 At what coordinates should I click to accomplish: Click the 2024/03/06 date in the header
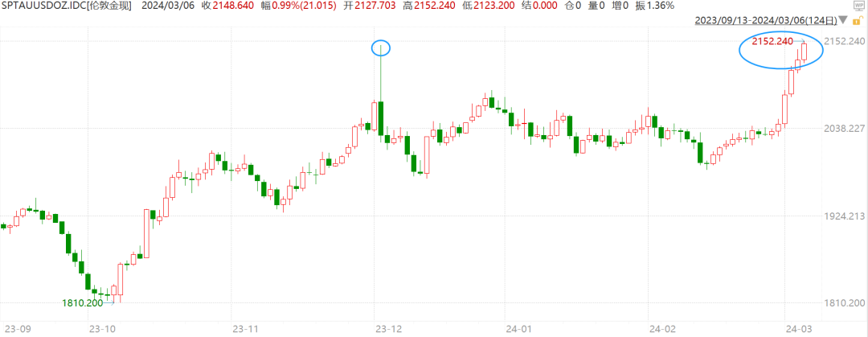click(x=166, y=6)
